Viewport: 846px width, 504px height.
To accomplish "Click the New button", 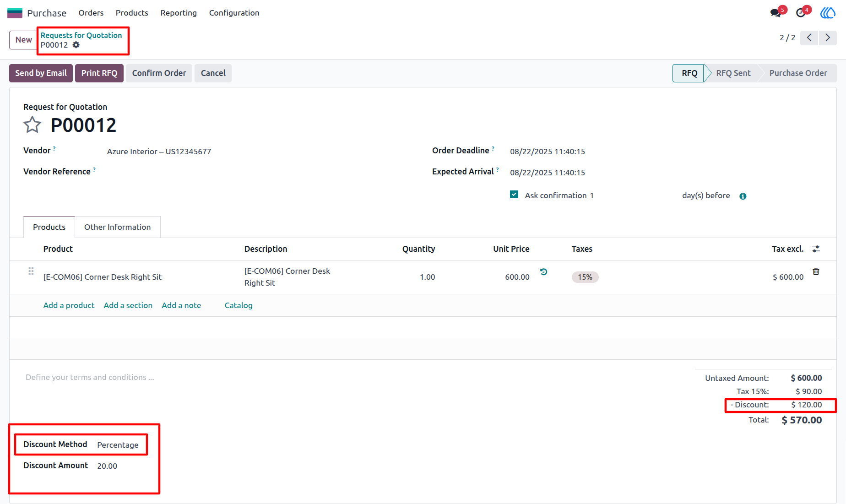I will pos(23,40).
